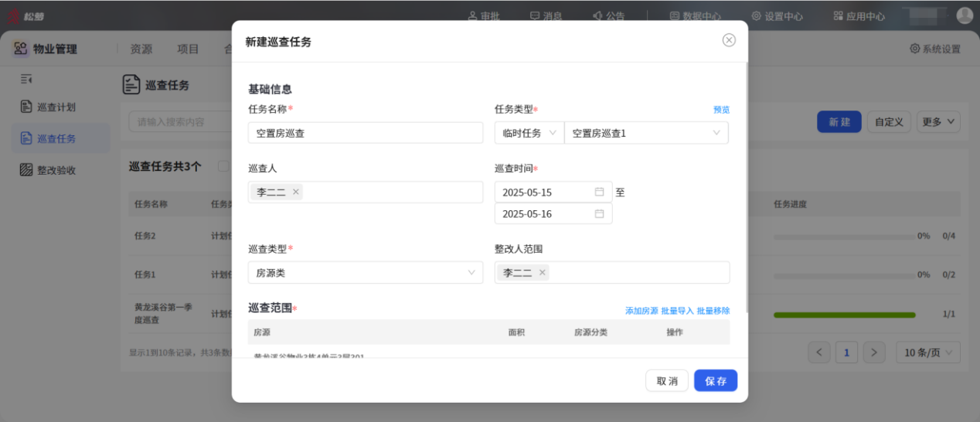This screenshot has height=422, width=980.
Task: Click calendar icon in end date 2025-05-16 field
Action: click(x=599, y=214)
